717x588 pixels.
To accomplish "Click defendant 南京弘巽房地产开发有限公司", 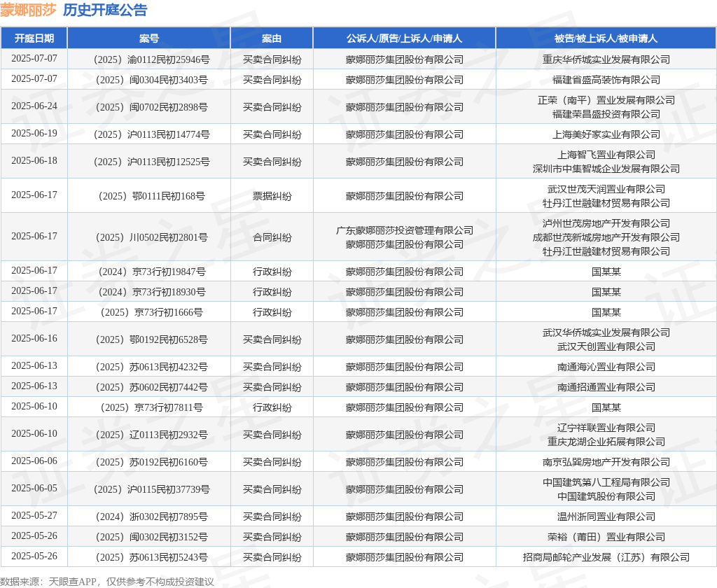I will (606, 462).
